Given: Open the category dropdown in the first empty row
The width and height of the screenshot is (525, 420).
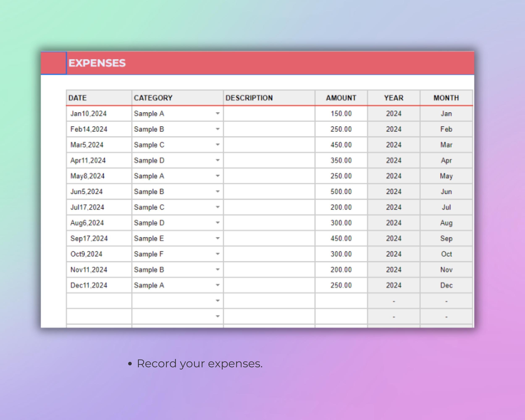Looking at the screenshot, I should coord(217,301).
